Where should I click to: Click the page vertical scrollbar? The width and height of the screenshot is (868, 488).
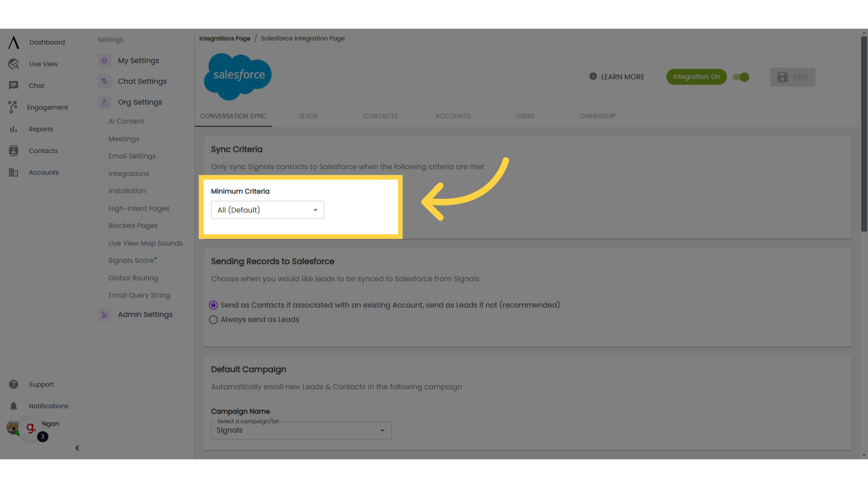(x=864, y=134)
